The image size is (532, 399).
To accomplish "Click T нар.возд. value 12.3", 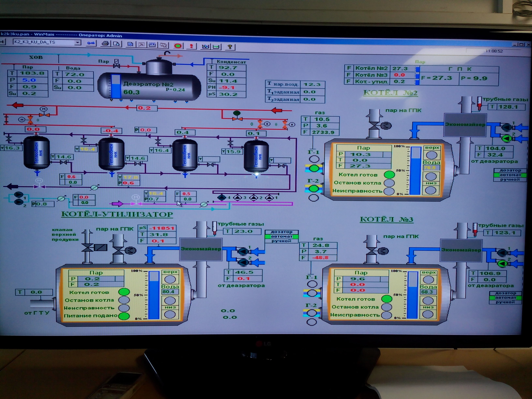I will 312,84.
